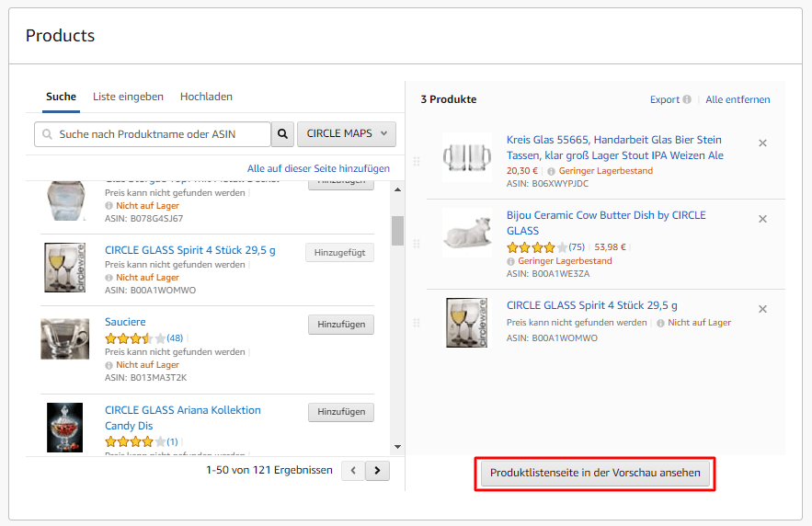Click wine glasses thumbnail in selected products

pyautogui.click(x=467, y=323)
